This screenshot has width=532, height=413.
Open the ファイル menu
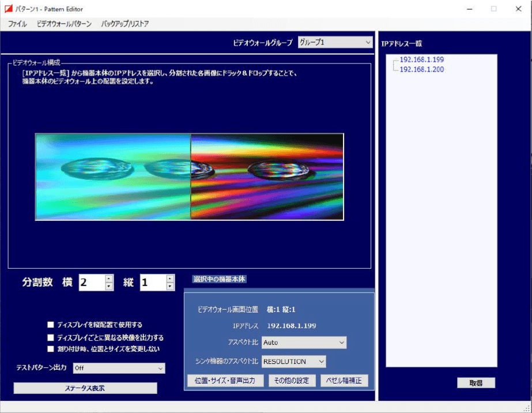point(17,24)
